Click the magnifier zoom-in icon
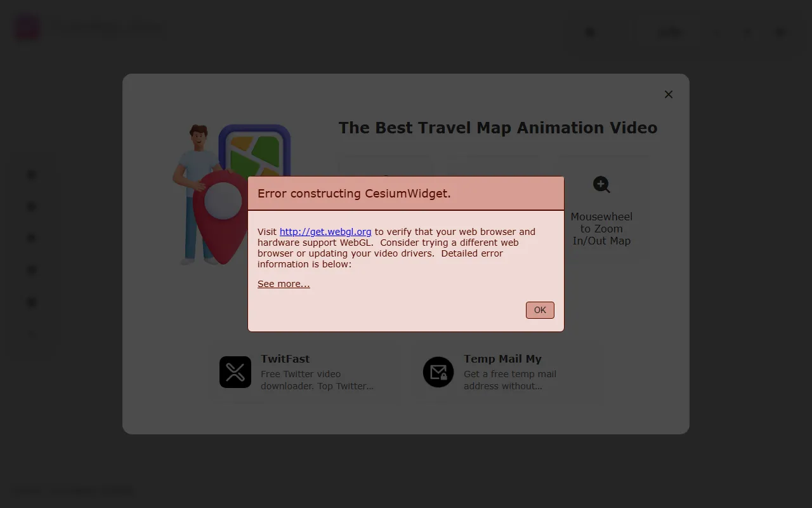Screen dimensions: 812x508 pyautogui.click(x=601, y=185)
